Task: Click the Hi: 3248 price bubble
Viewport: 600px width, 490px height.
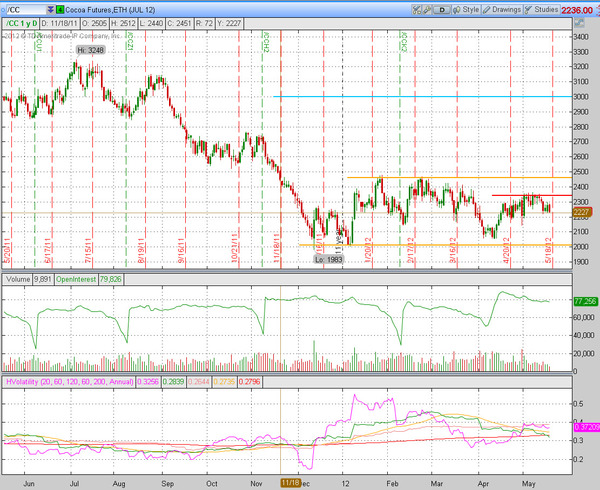Action: click(90, 50)
